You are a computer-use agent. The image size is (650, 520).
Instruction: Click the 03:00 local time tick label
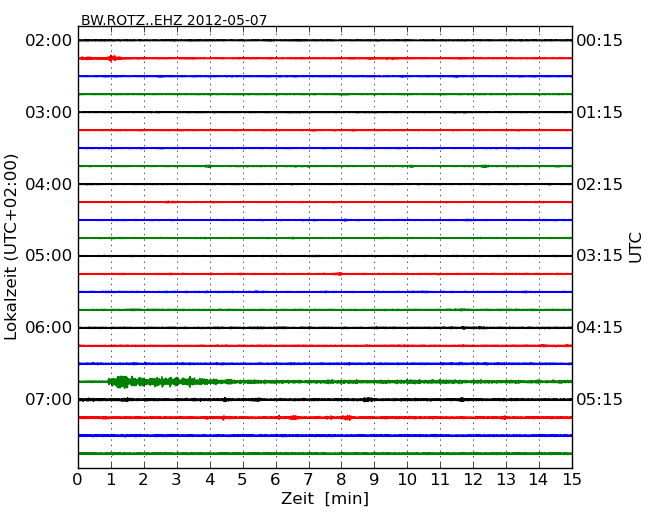[x=49, y=112]
